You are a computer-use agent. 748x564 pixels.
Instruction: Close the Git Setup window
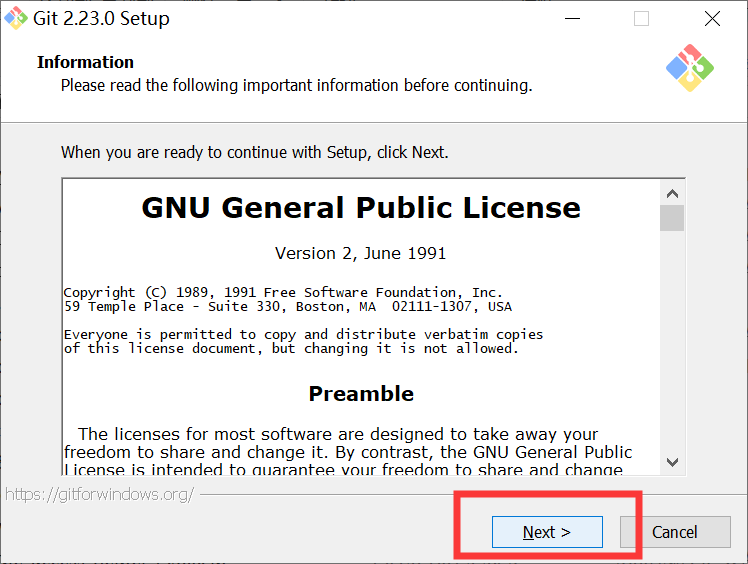tap(712, 19)
